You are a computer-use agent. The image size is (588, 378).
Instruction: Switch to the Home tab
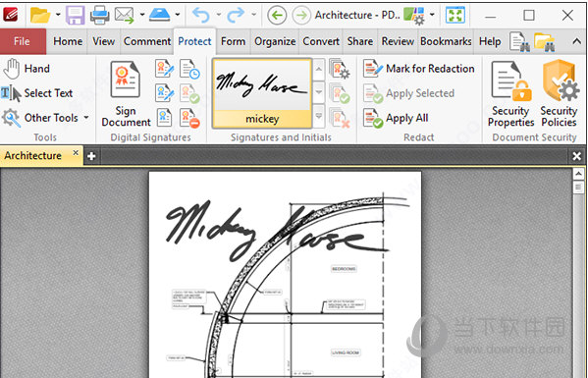pyautogui.click(x=68, y=41)
